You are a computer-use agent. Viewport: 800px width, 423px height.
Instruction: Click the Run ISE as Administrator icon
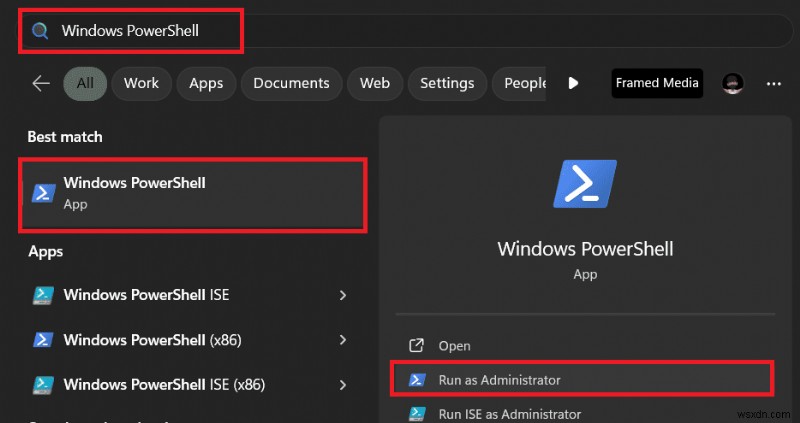[417, 413]
